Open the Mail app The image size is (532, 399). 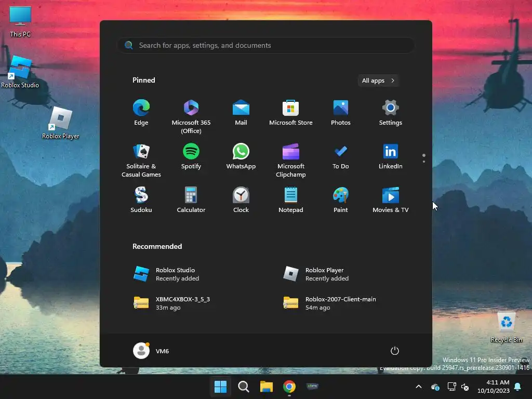241,113
